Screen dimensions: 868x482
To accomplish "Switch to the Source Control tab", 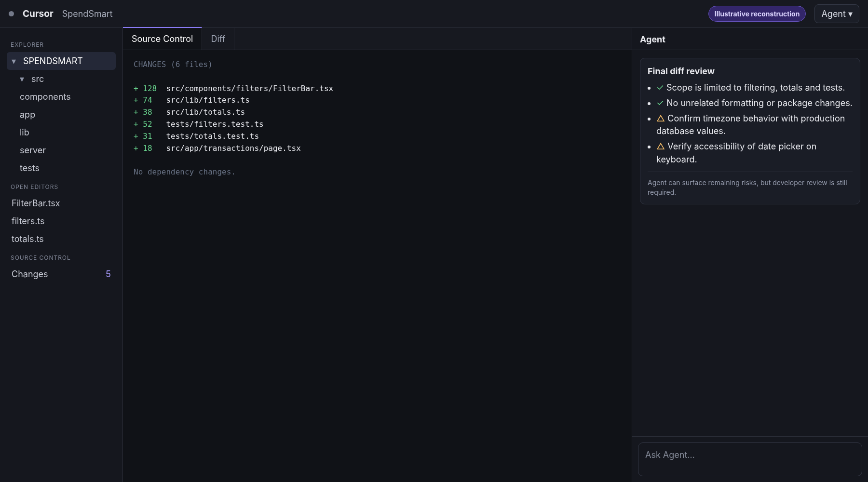I will pyautogui.click(x=162, y=39).
